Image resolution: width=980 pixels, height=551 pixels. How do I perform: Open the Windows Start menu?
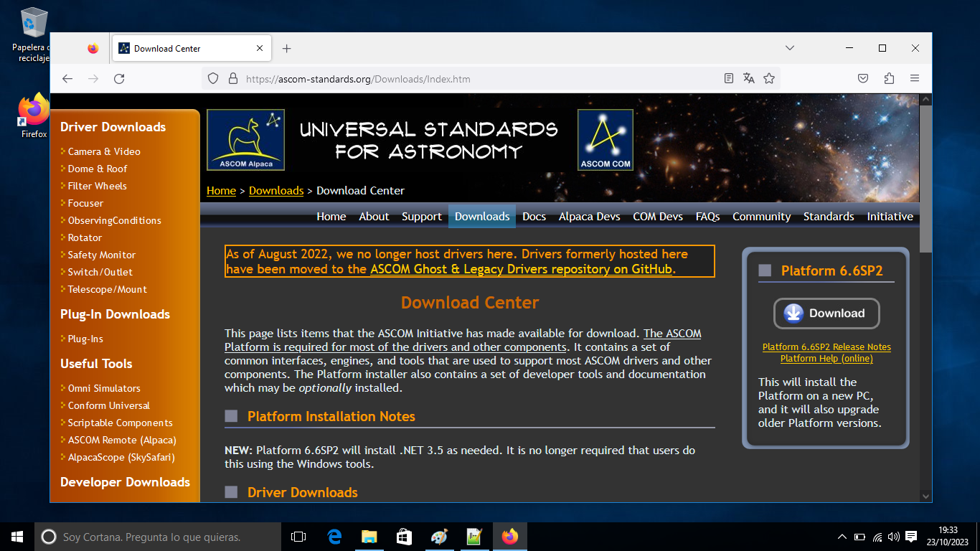tap(17, 537)
